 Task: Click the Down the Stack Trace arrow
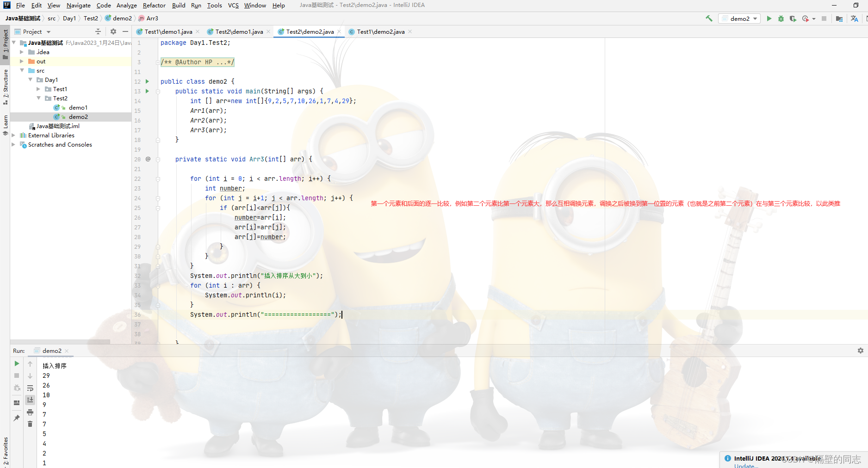tap(30, 376)
